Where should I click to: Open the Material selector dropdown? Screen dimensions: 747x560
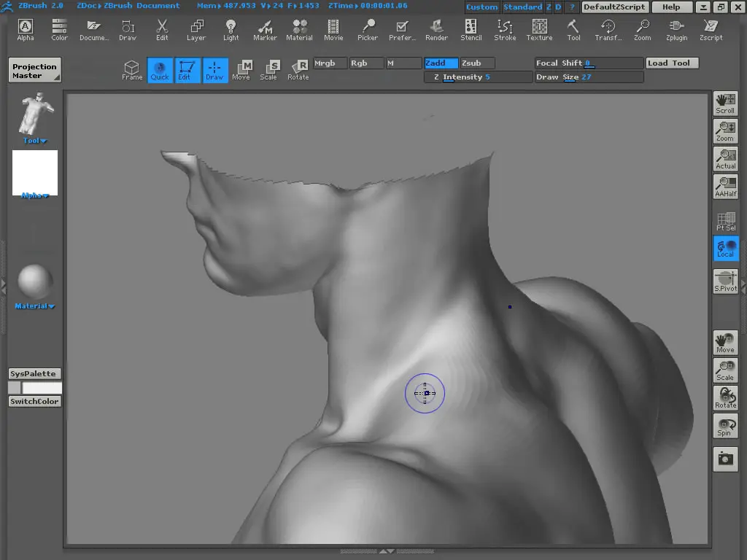click(x=34, y=306)
